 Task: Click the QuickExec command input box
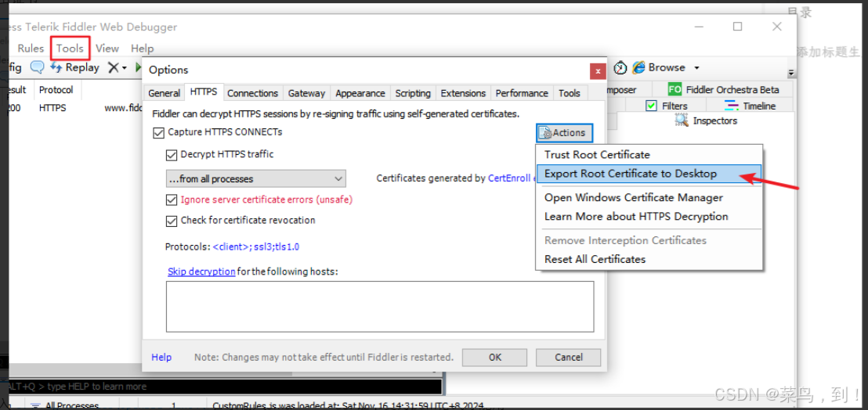coord(225,387)
